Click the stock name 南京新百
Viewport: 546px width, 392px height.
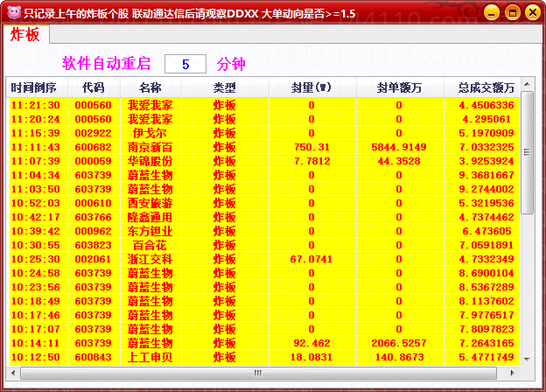tap(150, 147)
